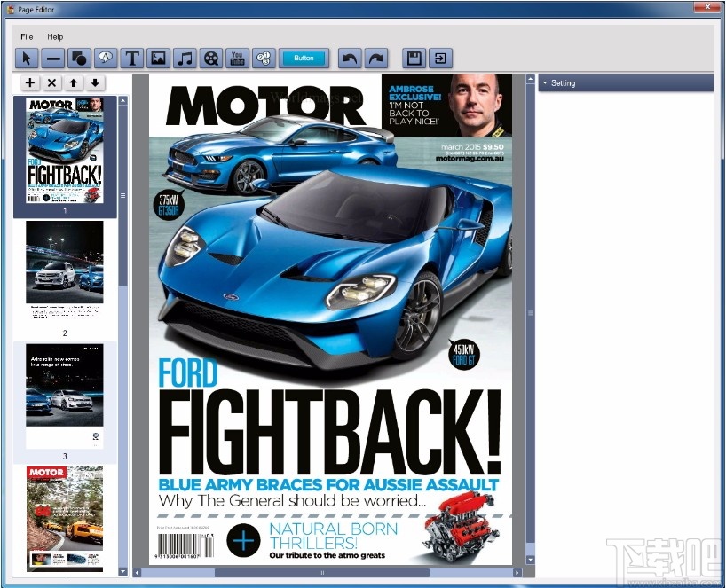The height and width of the screenshot is (588, 726).
Task: Select the arrow pointer tool
Action: pyautogui.click(x=27, y=59)
